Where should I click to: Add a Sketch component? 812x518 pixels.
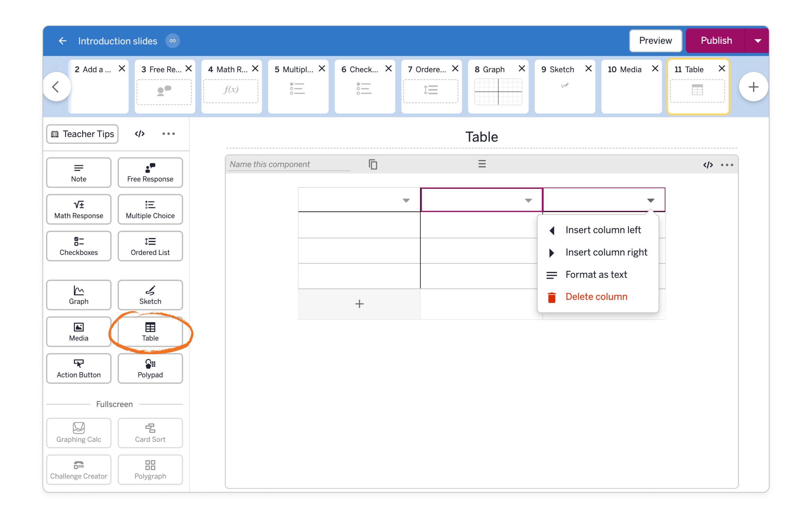(x=150, y=295)
